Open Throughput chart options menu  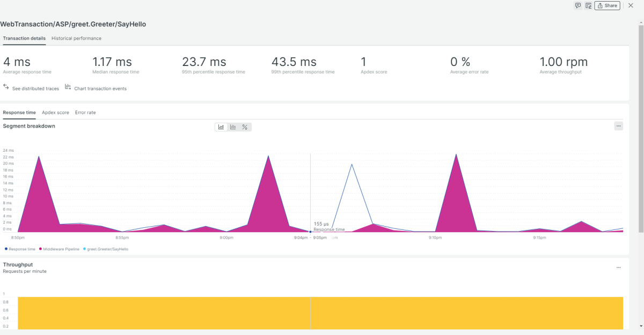click(x=618, y=267)
